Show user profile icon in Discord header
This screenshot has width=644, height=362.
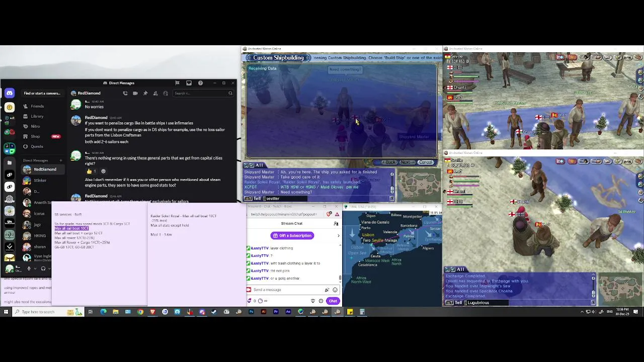tap(166, 93)
